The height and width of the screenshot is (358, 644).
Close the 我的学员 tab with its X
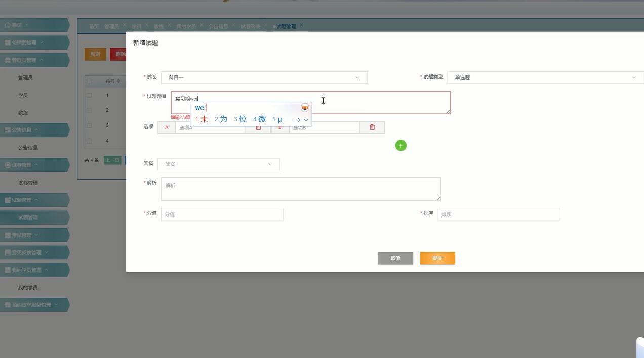click(202, 25)
